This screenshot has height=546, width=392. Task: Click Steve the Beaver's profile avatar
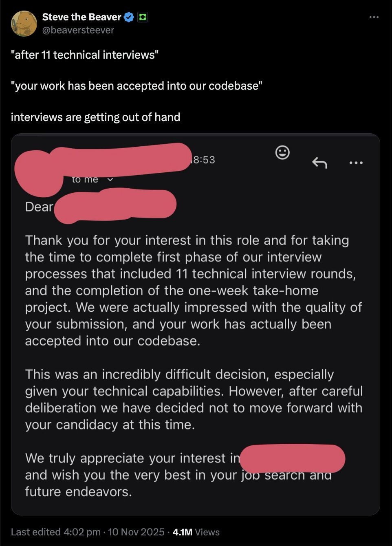(24, 23)
